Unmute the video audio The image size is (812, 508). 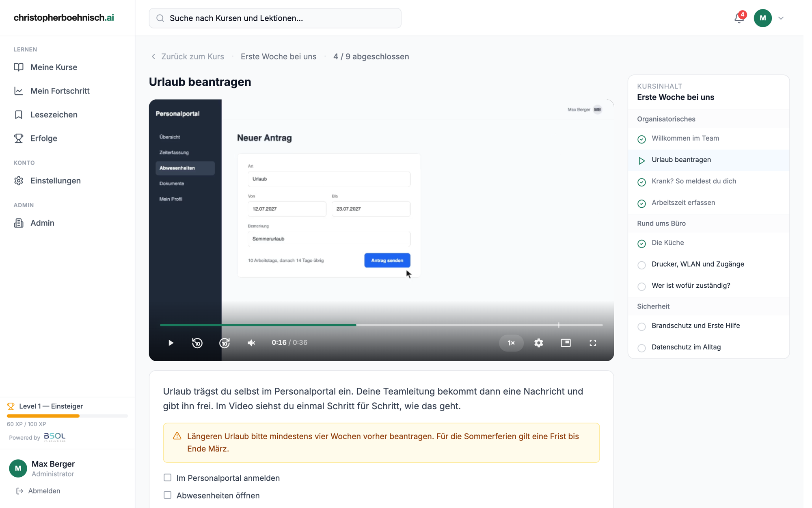tap(251, 343)
